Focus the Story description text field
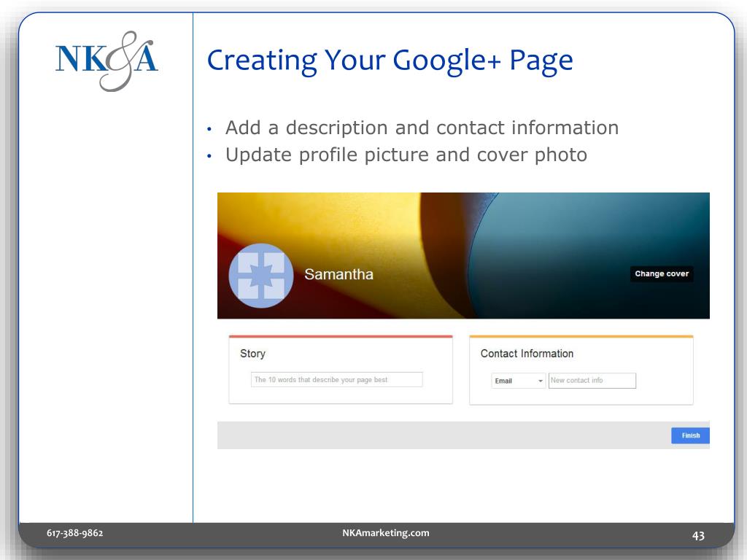Image resolution: width=747 pixels, height=560 pixels. click(336, 380)
